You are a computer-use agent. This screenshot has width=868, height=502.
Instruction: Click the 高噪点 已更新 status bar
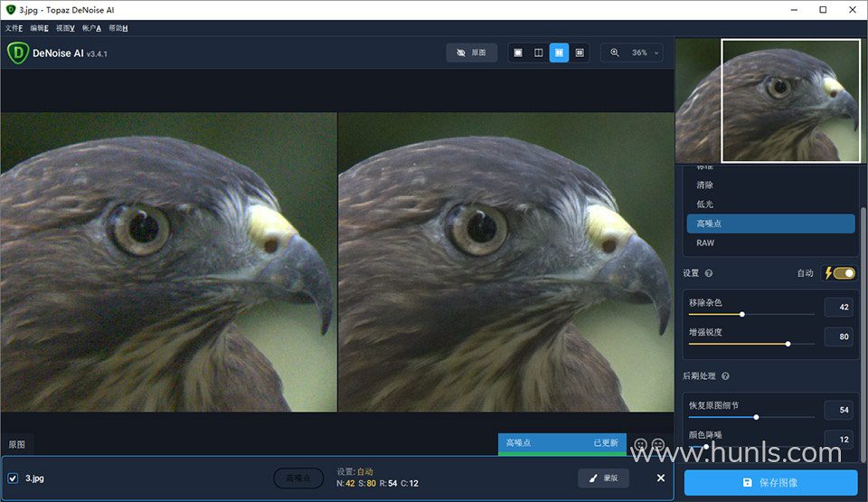(561, 443)
